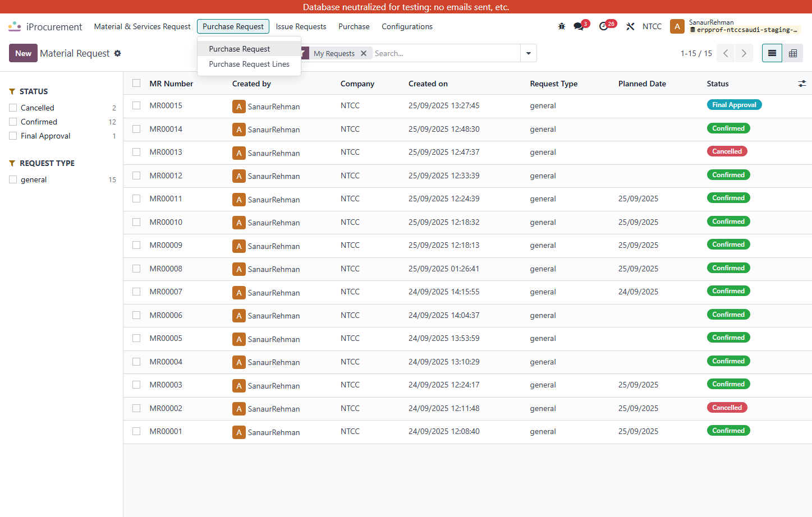The width and height of the screenshot is (812, 517).
Task: Click the tools wrench icon
Action: pyautogui.click(x=630, y=26)
